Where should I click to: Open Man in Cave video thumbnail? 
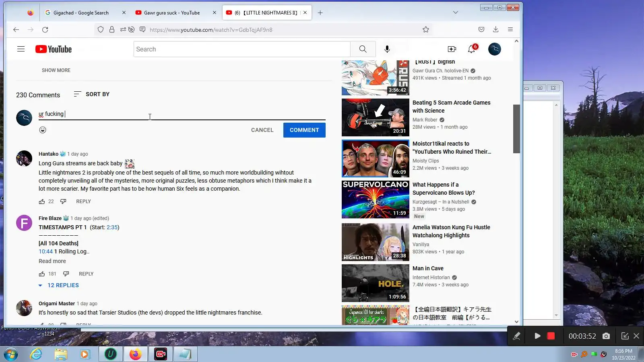pyautogui.click(x=375, y=283)
